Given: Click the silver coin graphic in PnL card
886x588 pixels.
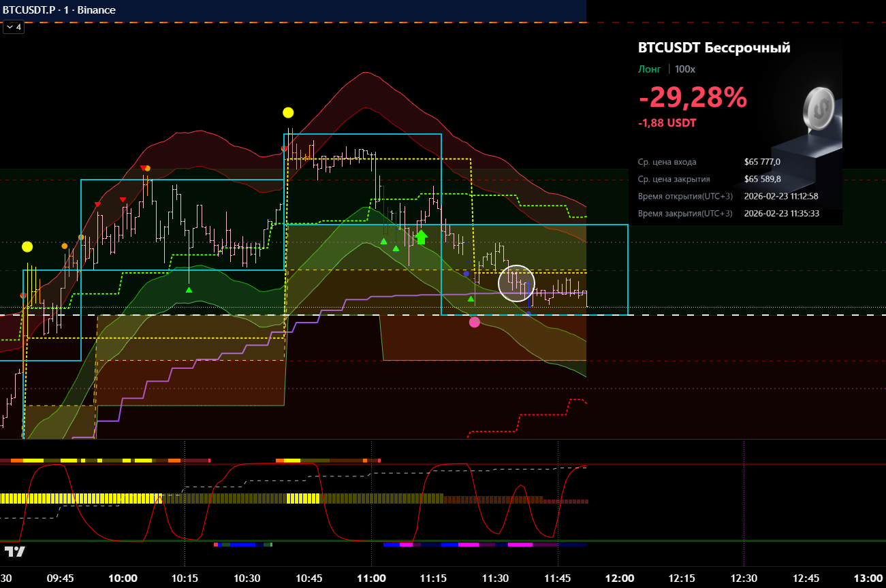Looking at the screenshot, I should coord(819,108).
